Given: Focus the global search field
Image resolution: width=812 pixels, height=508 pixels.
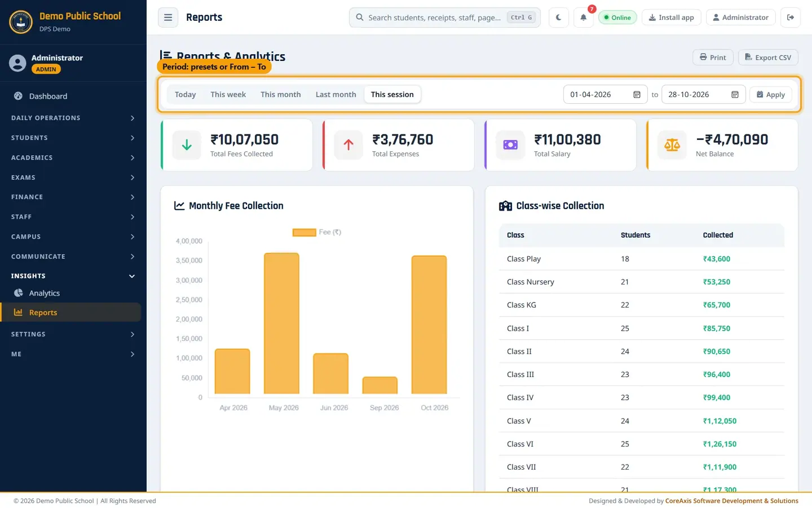Looking at the screenshot, I should pyautogui.click(x=444, y=17).
